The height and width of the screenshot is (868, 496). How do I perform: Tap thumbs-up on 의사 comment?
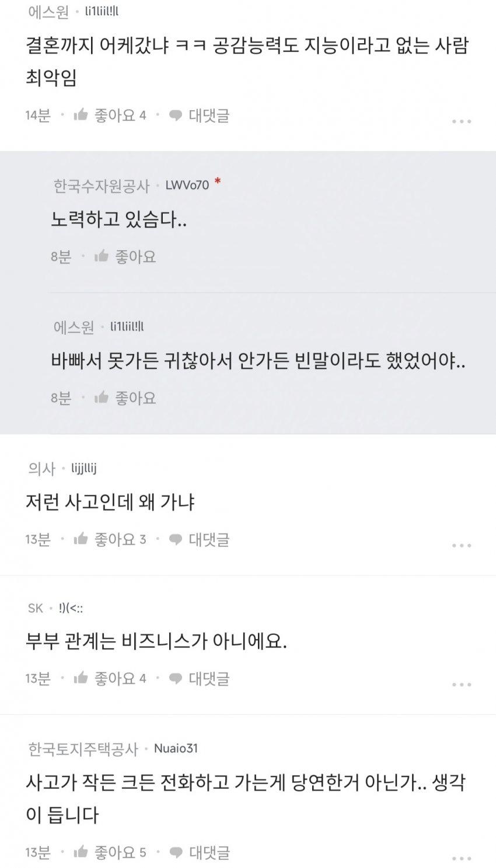(81, 539)
